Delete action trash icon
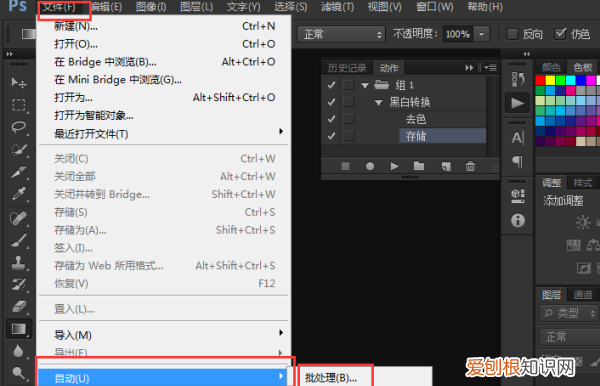The height and width of the screenshot is (386, 600). [470, 166]
